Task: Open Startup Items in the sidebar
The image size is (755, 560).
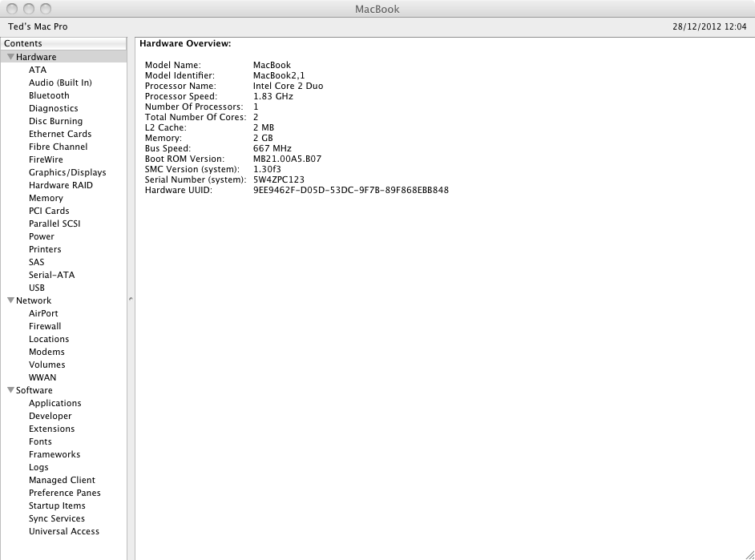Action: coord(57,506)
